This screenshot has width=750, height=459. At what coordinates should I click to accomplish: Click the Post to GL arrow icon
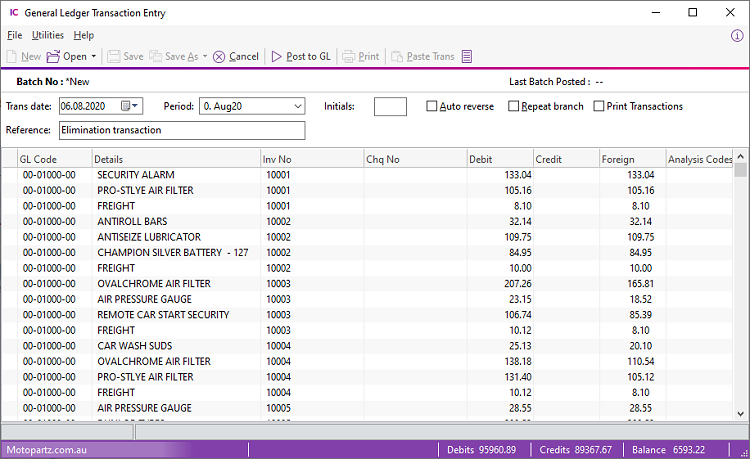click(277, 57)
